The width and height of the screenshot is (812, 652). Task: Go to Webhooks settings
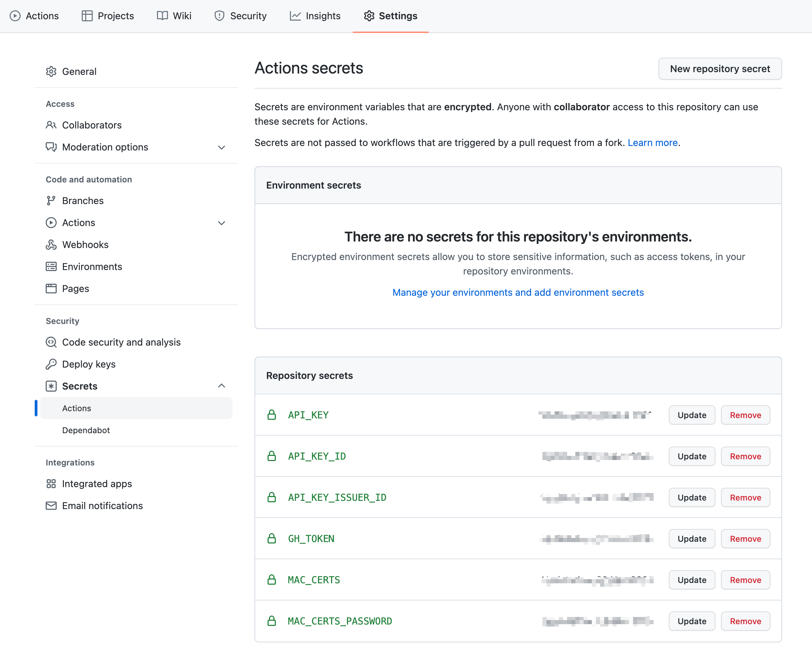click(136, 245)
